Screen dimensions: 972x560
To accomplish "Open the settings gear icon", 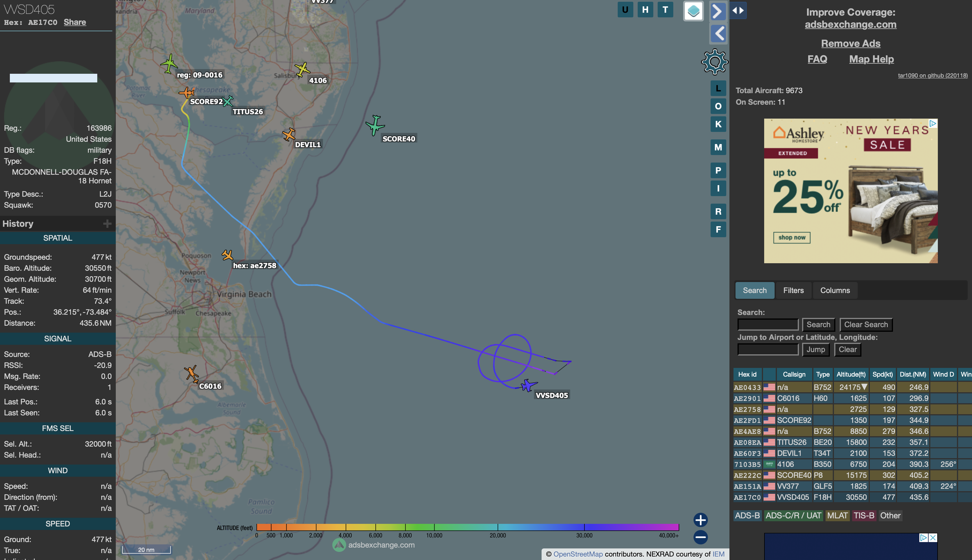I will click(x=715, y=62).
